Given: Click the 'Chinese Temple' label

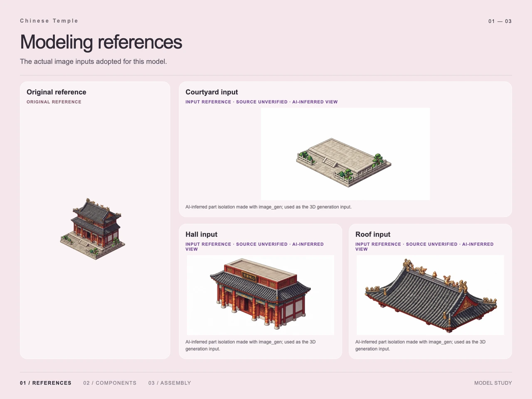Looking at the screenshot, I should (x=49, y=21).
